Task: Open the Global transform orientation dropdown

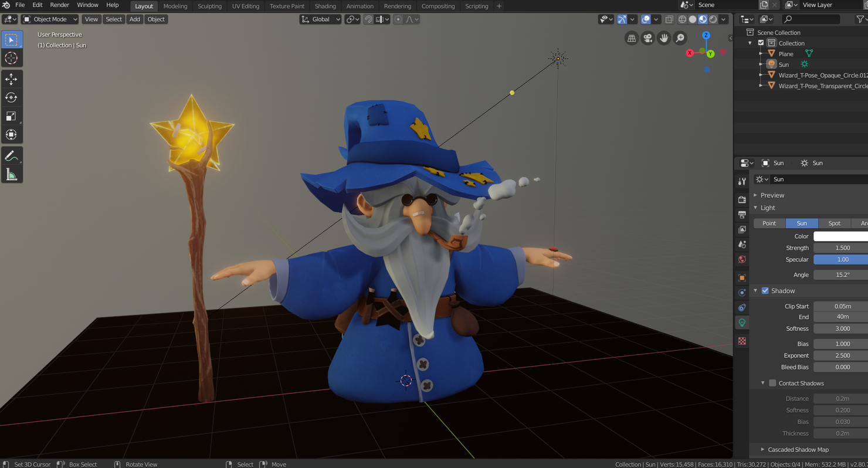Action: [320, 19]
